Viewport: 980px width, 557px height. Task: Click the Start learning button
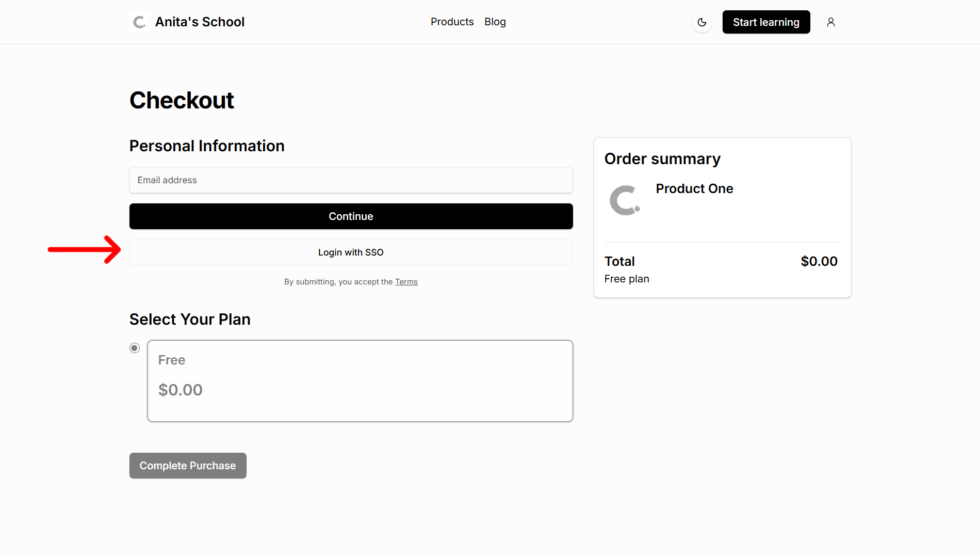click(x=766, y=22)
